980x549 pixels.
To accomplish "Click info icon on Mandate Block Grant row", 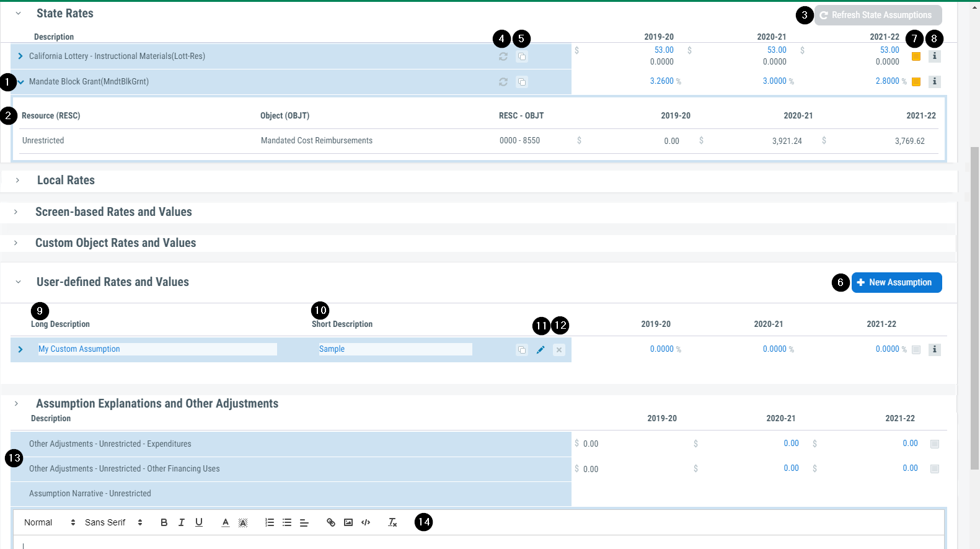I will (x=935, y=81).
